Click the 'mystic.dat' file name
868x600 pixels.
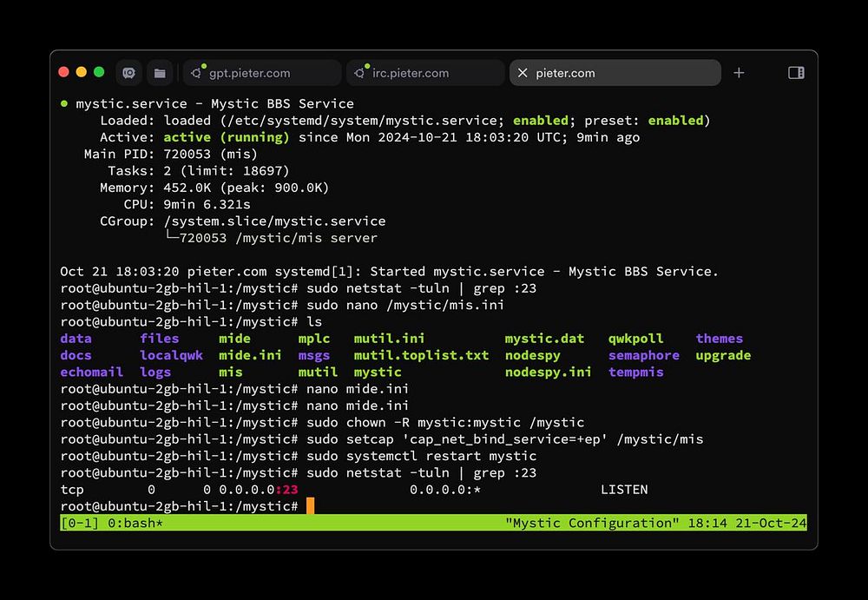pyautogui.click(x=544, y=339)
